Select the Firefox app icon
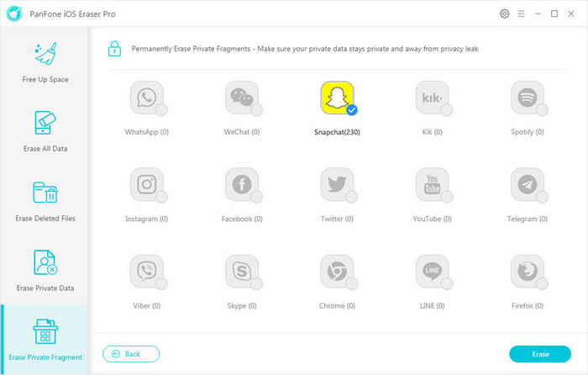The width and height of the screenshot is (588, 375). click(x=528, y=271)
